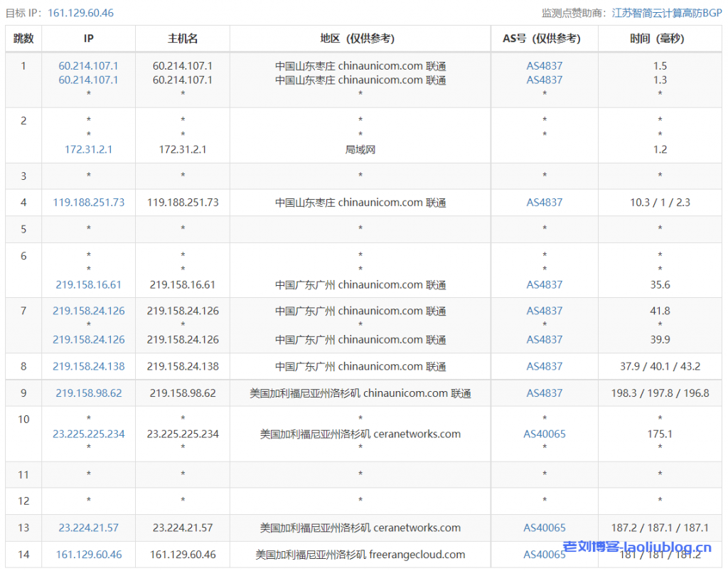Viewport: 728px width, 571px height.
Task: Click the target IP 161.129.60.46 link at top
Action: coord(80,13)
